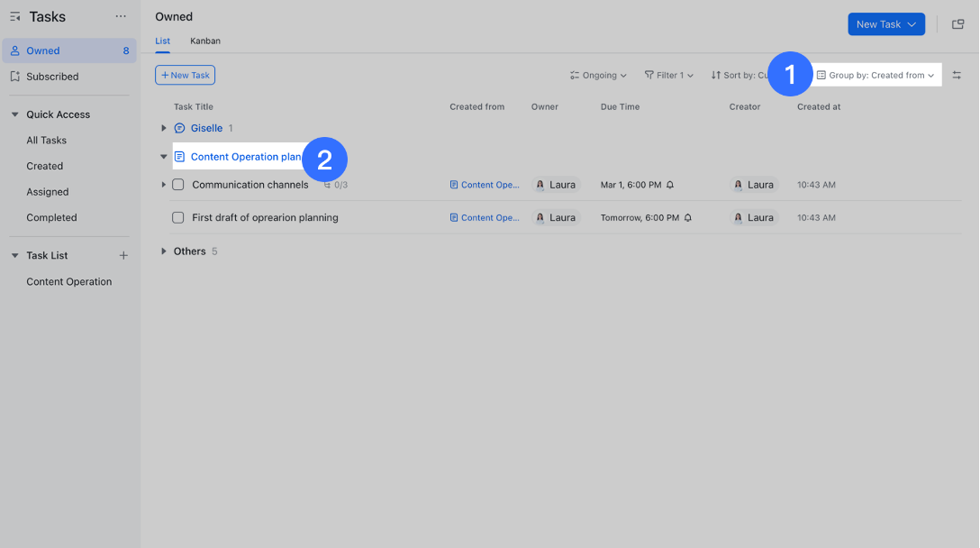The width and height of the screenshot is (980, 548).
Task: Click the reminder bell on Mar 1 due time
Action: (670, 185)
